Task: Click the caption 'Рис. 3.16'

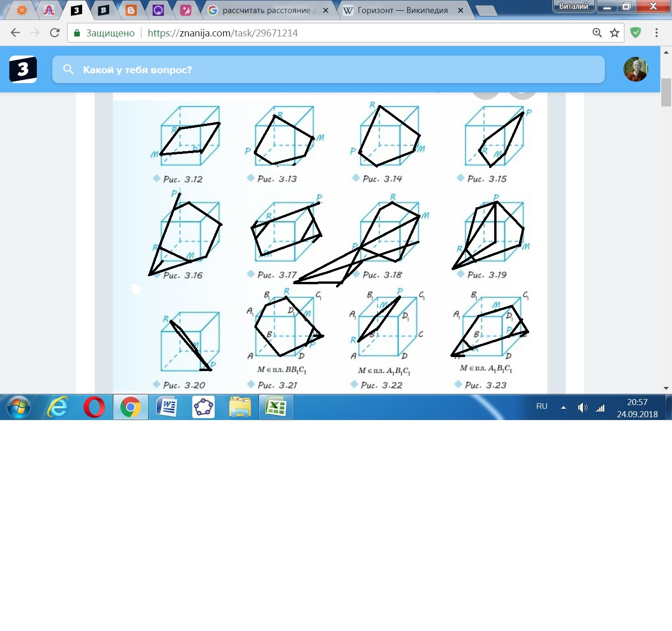Action: click(x=183, y=275)
